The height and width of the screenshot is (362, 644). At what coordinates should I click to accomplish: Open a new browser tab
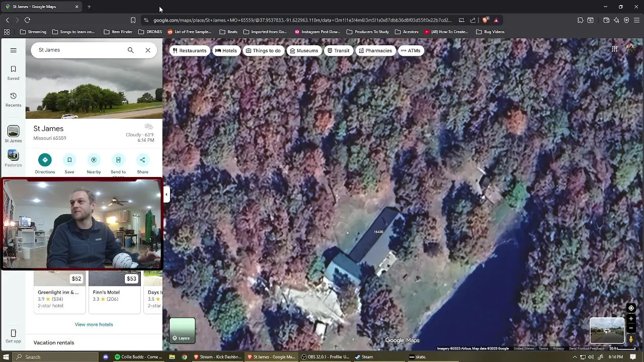(x=89, y=7)
